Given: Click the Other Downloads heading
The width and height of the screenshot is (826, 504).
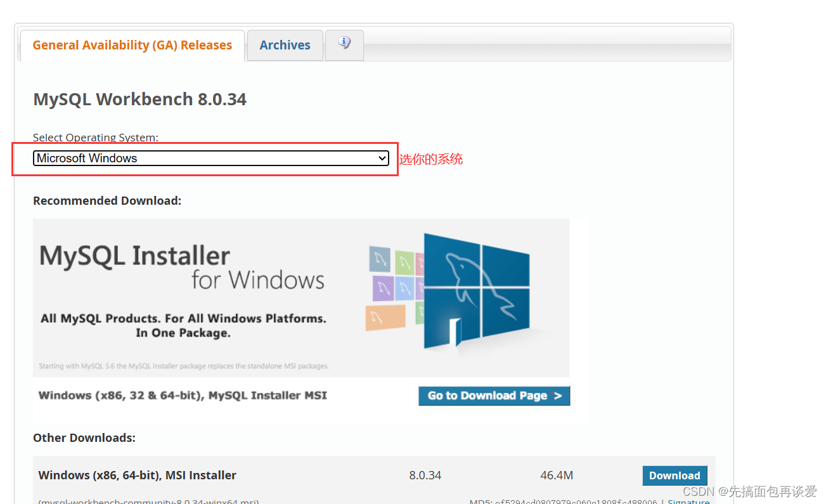Looking at the screenshot, I should (x=84, y=438).
